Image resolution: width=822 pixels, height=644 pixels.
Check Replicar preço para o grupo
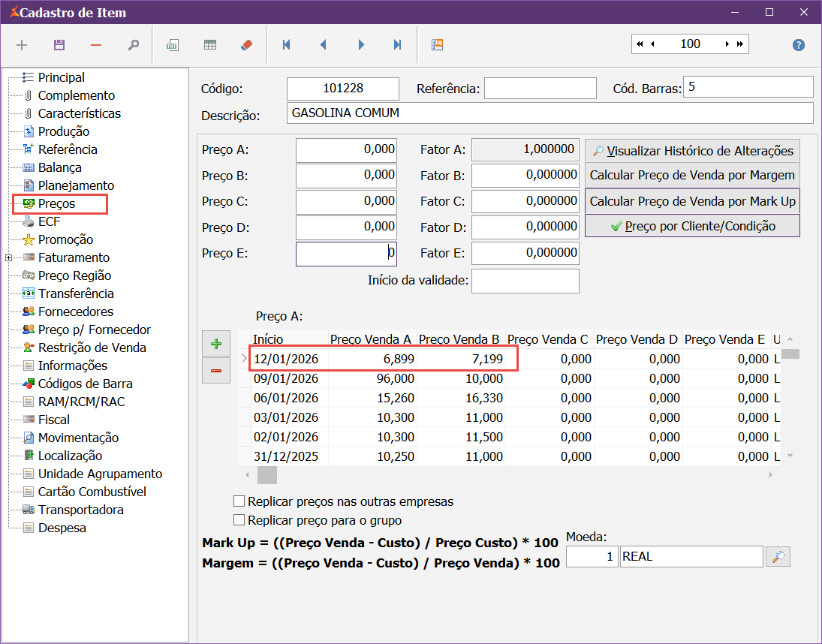click(239, 520)
